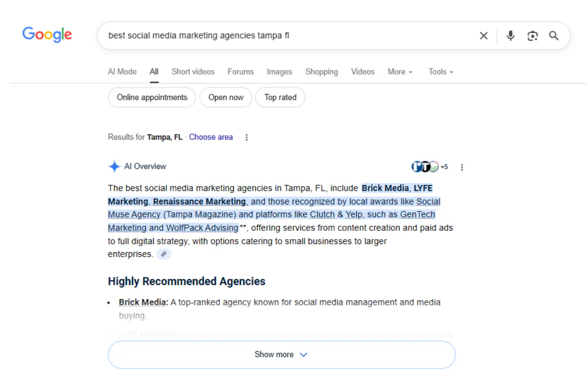Click the link chip after 'enterprises'
The height and width of the screenshot is (370, 588).
point(164,254)
